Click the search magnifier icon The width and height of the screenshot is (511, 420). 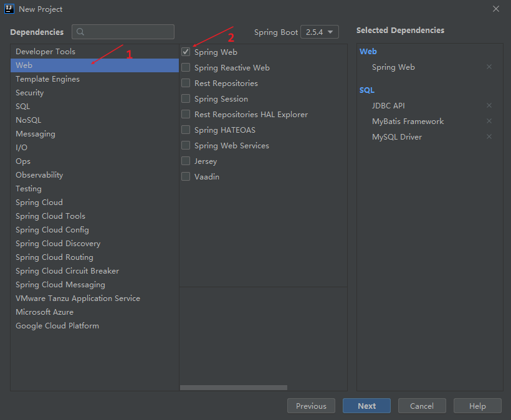tap(80, 32)
